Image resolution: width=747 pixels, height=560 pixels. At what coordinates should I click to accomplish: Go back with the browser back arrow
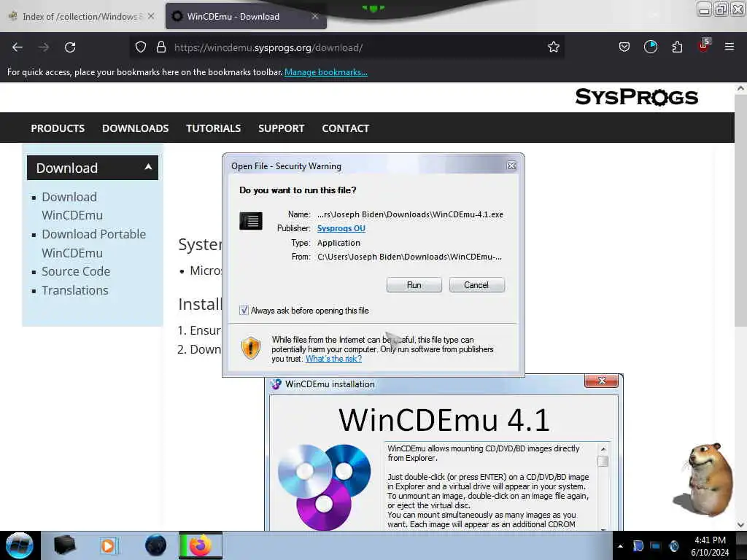coord(18,47)
